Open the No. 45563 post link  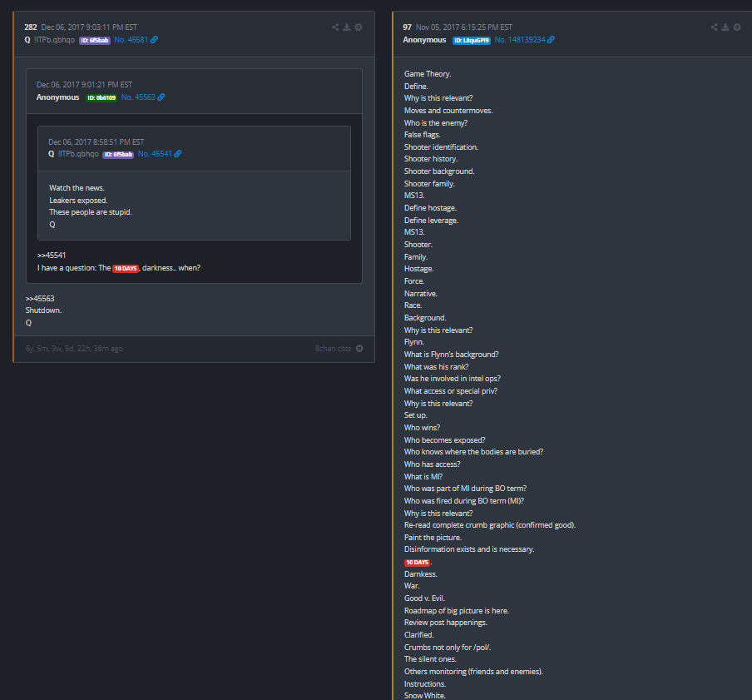138,97
